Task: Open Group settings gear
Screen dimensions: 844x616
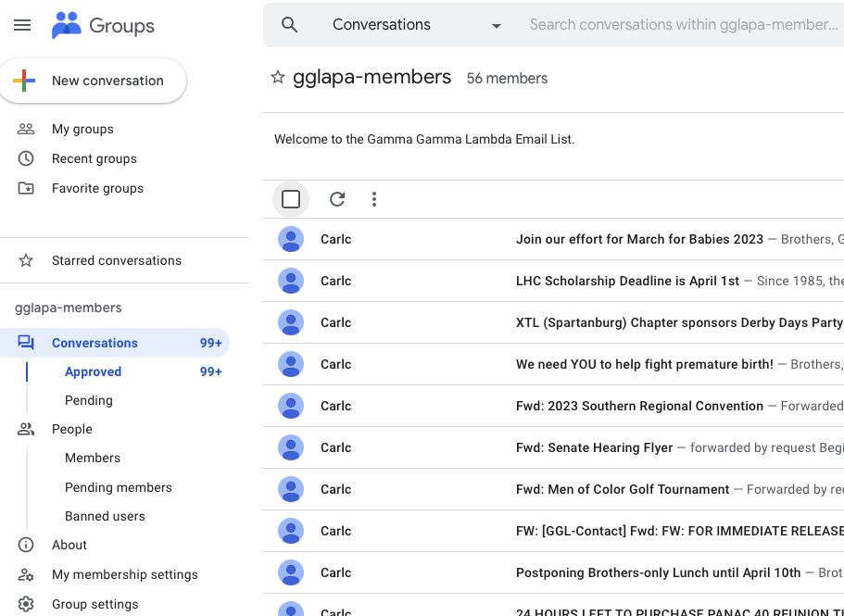Action: (x=94, y=604)
